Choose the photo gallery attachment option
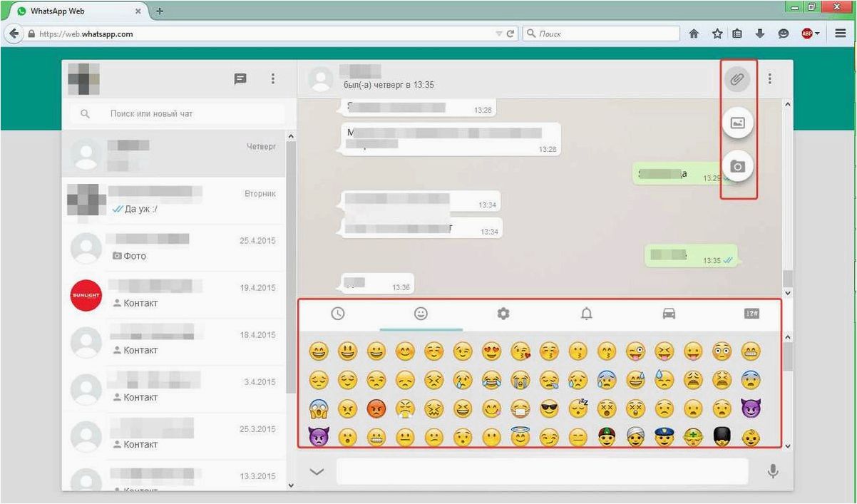This screenshot has height=504, width=857. point(738,123)
